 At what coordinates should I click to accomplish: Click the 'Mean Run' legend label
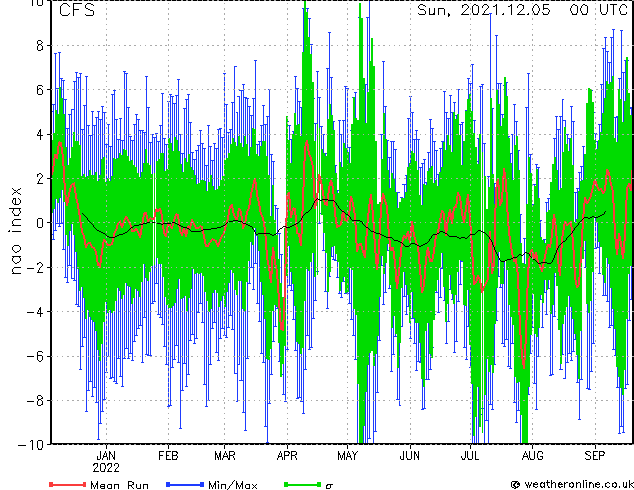[119, 485]
